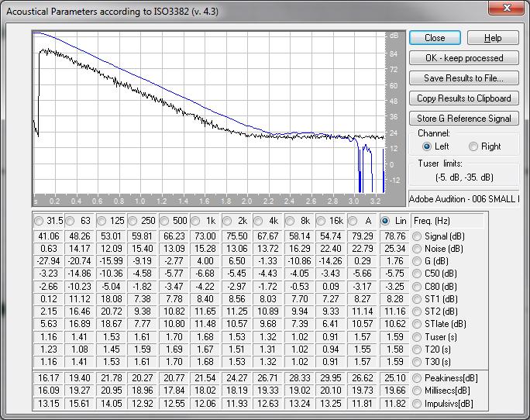This screenshot has width=530, height=420.
Task: Click the Tuser value 1.70 in 500 column
Action: coord(174,337)
